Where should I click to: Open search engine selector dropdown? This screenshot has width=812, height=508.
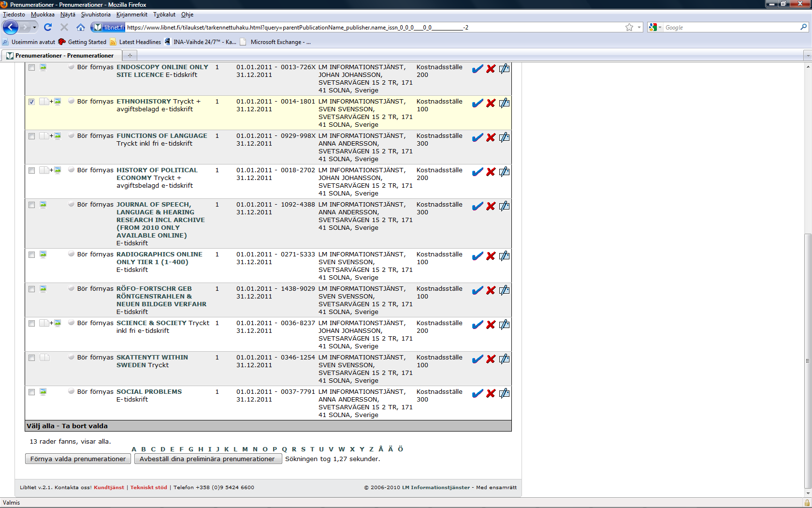[x=655, y=28]
